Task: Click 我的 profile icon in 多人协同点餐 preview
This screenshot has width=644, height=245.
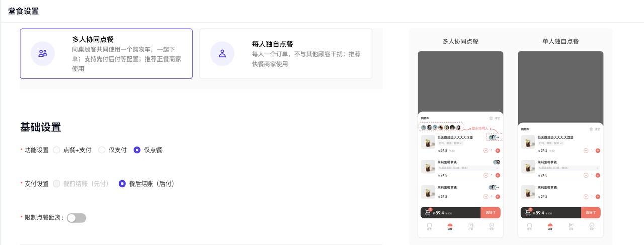Action: tap(492, 225)
